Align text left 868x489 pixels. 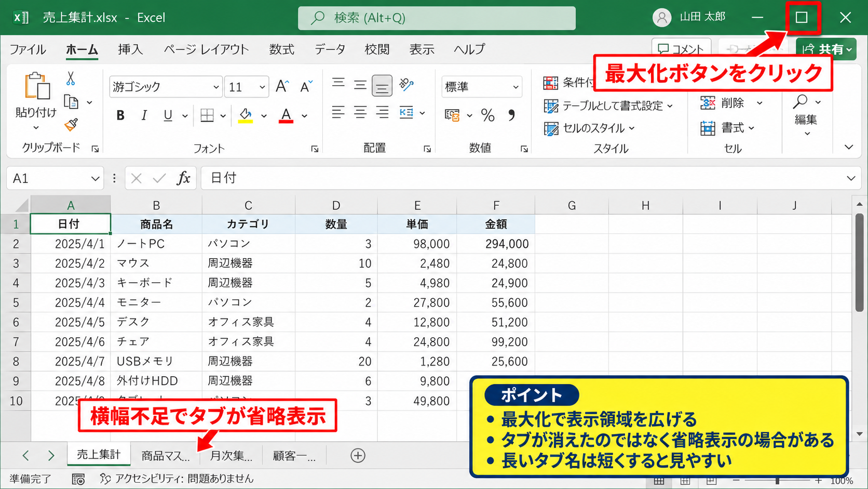pos(338,112)
